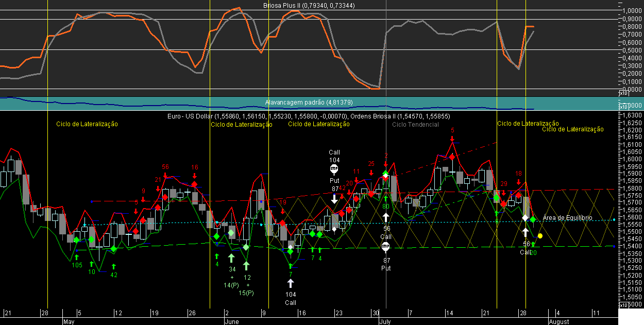This screenshot has width=644, height=325.
Task: Click the green 80 value
Action: pos(385,207)
